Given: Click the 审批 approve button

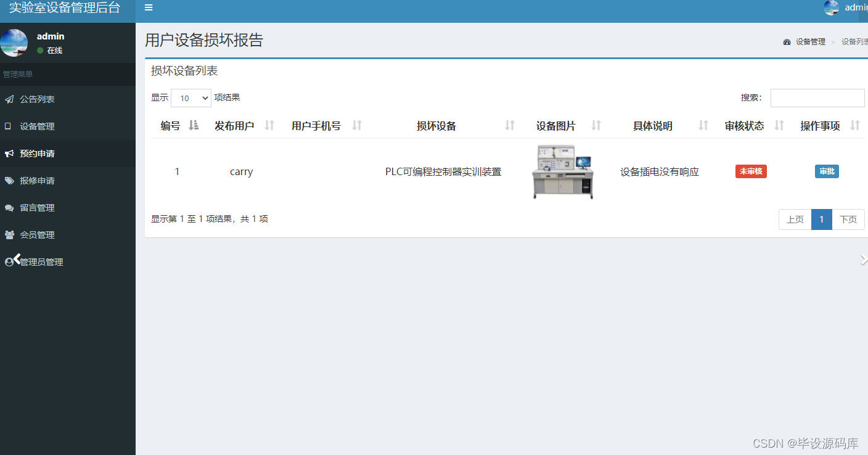Looking at the screenshot, I should 827,171.
